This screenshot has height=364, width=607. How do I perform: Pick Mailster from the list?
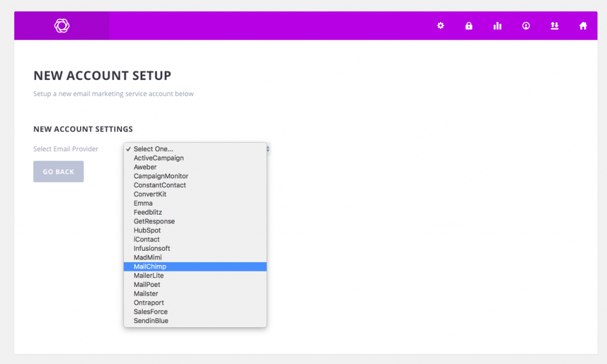(x=195, y=293)
